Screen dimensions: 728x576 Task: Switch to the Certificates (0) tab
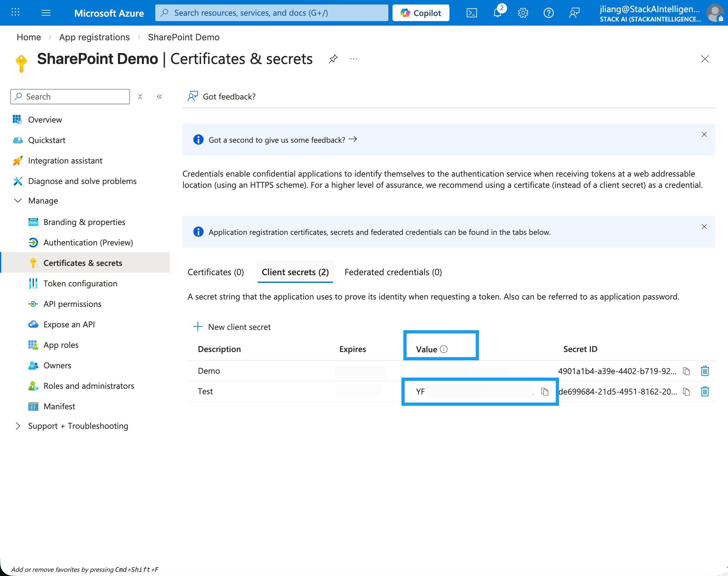[x=215, y=272]
